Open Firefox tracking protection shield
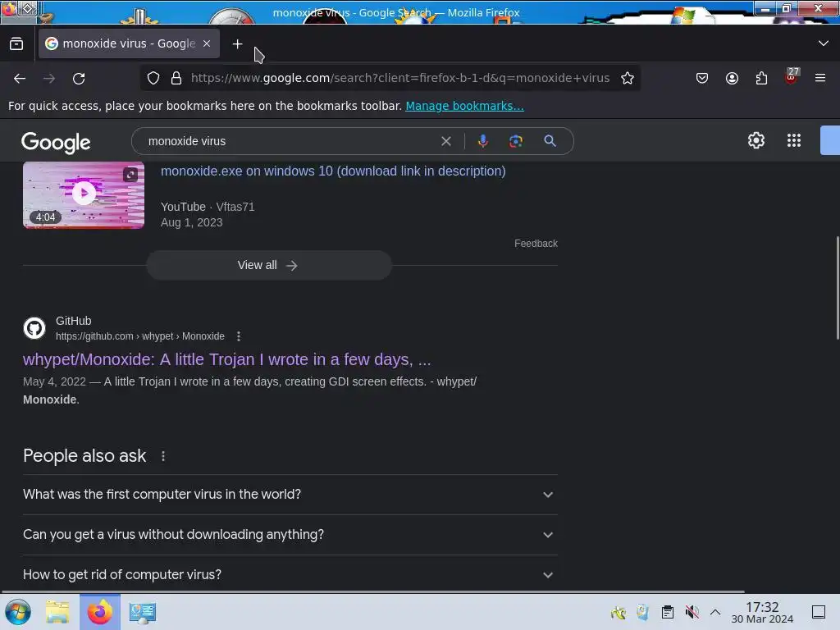Screen dimensions: 840x630 [x=153, y=78]
